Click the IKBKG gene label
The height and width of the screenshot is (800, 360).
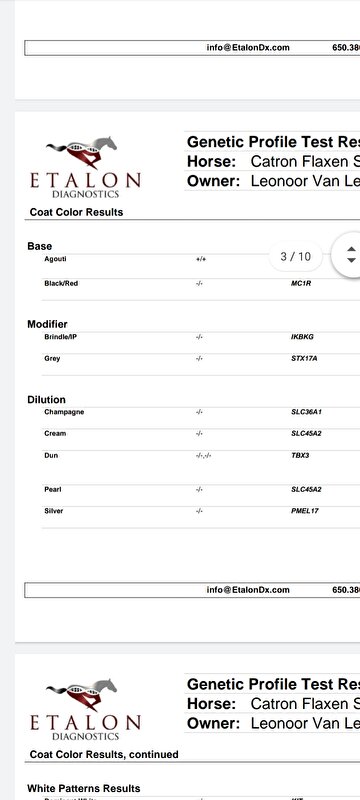[x=302, y=337]
